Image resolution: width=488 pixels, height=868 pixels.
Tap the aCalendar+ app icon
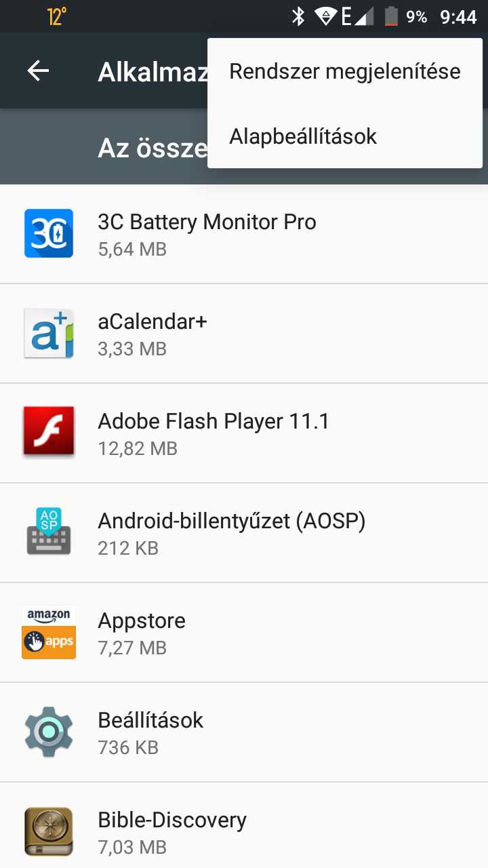[x=49, y=333]
